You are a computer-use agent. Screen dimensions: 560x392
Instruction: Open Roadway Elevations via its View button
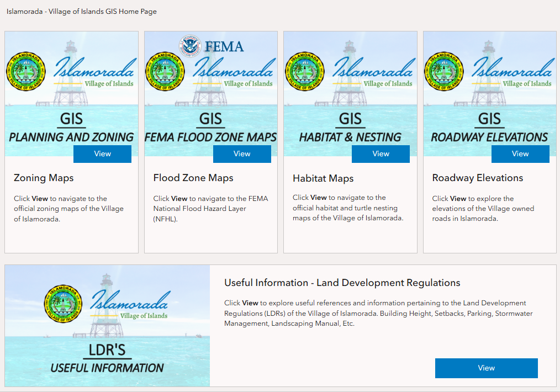coord(520,154)
